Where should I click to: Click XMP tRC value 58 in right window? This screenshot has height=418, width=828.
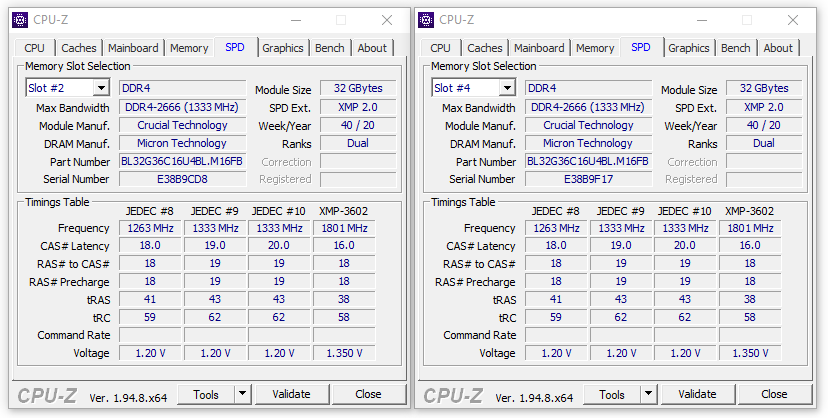(x=750, y=317)
